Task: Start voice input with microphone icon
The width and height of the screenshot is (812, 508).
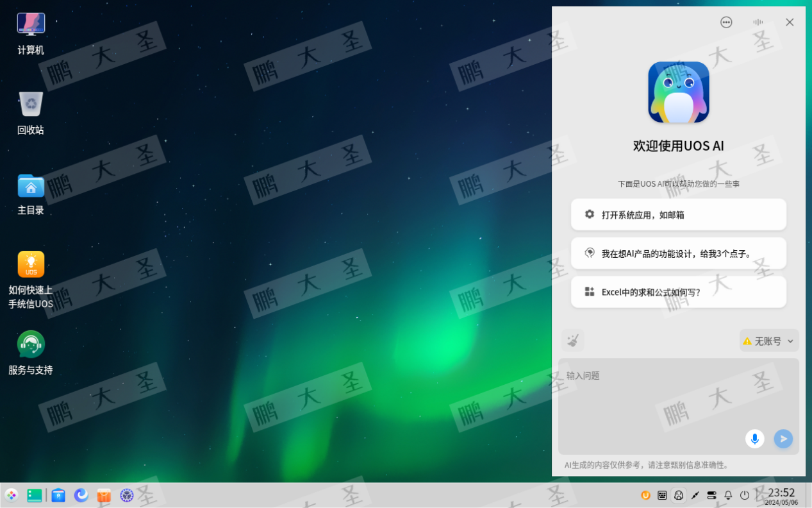Action: 755,439
